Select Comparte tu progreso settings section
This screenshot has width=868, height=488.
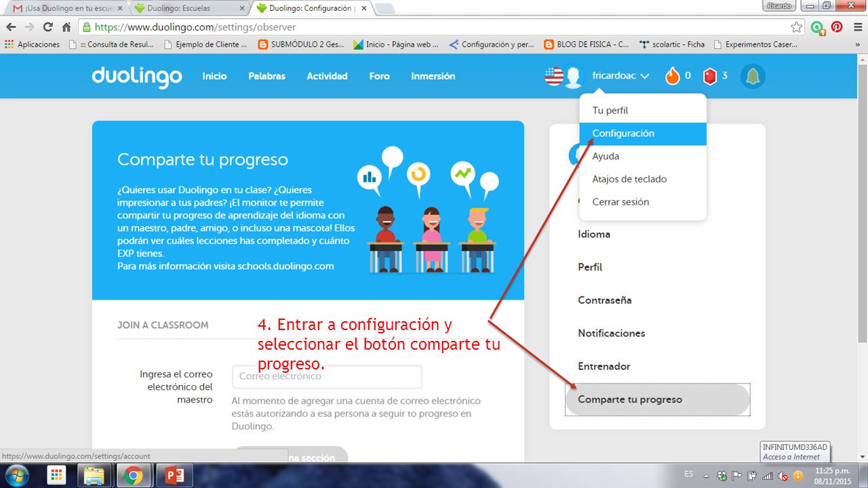[657, 400]
